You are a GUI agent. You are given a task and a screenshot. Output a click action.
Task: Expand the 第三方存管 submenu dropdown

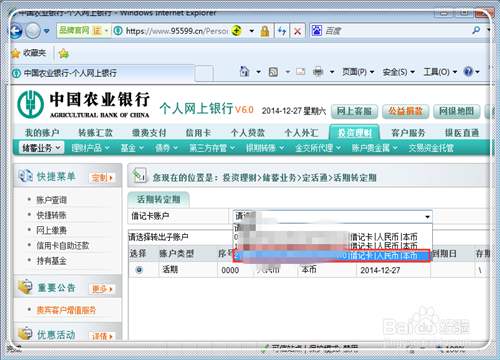[212, 148]
